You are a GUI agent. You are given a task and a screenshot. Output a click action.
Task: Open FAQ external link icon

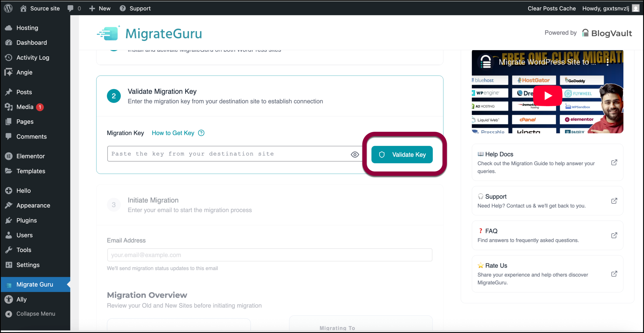tap(614, 235)
